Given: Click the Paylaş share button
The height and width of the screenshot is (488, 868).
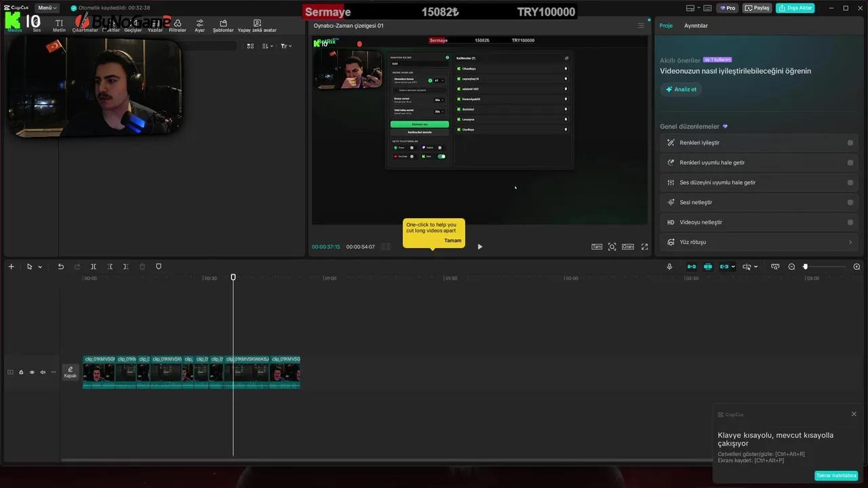Looking at the screenshot, I should point(757,8).
